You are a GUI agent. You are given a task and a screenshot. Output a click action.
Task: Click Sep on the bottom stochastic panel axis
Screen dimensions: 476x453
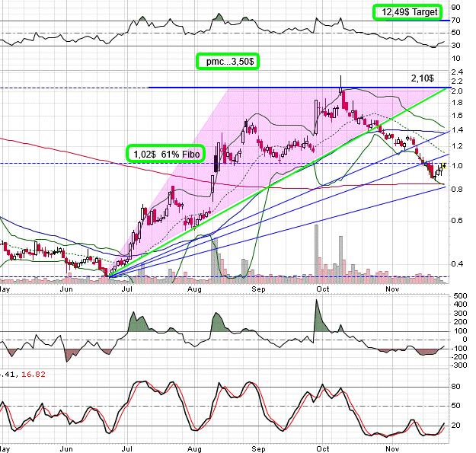tap(260, 449)
